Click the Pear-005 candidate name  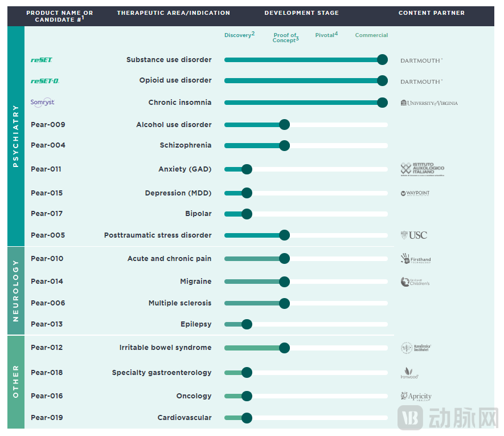[x=48, y=235]
